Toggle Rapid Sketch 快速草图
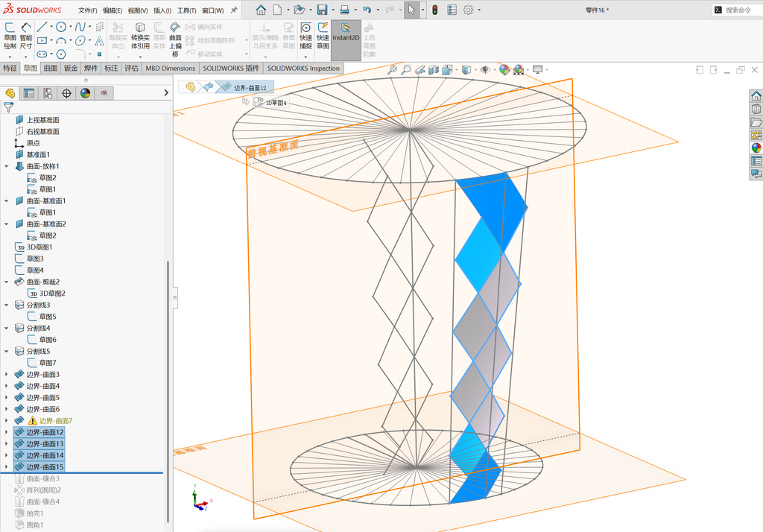763x532 pixels. [323, 36]
